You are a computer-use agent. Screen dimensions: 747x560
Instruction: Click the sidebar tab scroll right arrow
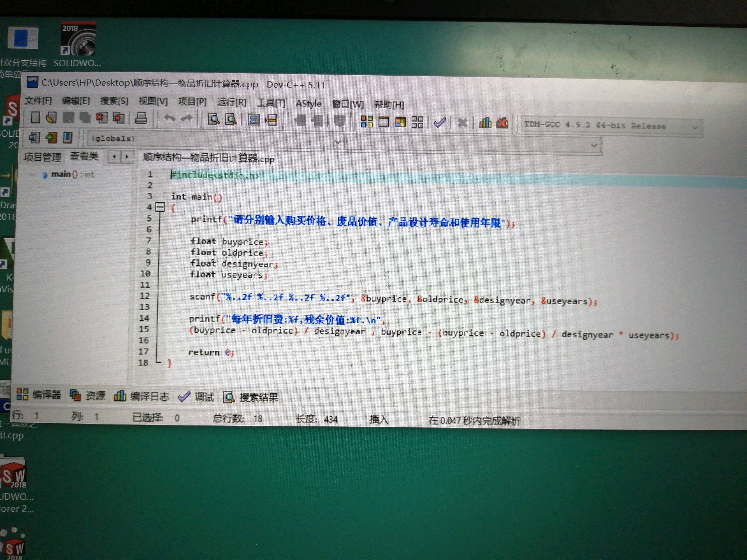point(127,157)
